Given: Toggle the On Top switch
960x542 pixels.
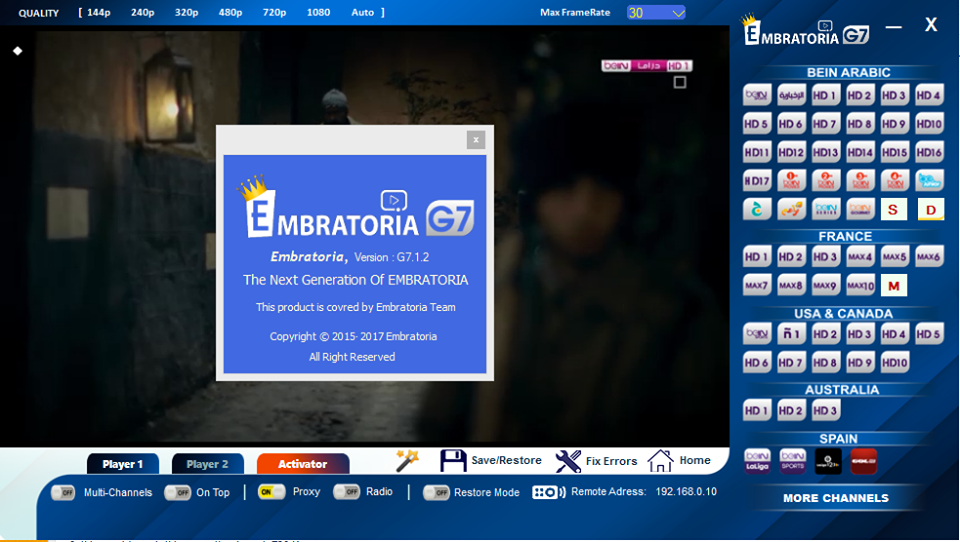Looking at the screenshot, I should (178, 492).
